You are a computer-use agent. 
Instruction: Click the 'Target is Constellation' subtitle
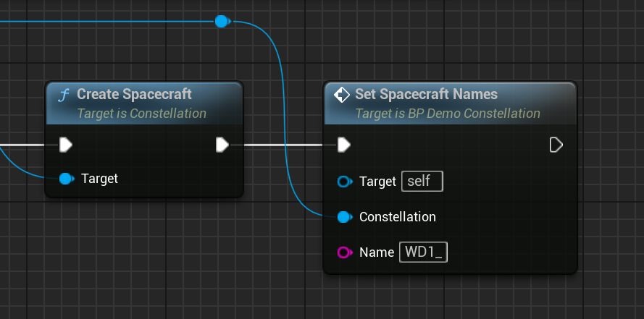point(141,114)
